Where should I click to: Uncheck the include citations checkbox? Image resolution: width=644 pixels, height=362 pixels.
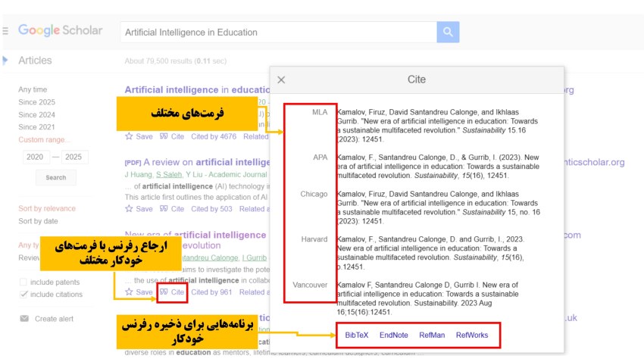23,295
